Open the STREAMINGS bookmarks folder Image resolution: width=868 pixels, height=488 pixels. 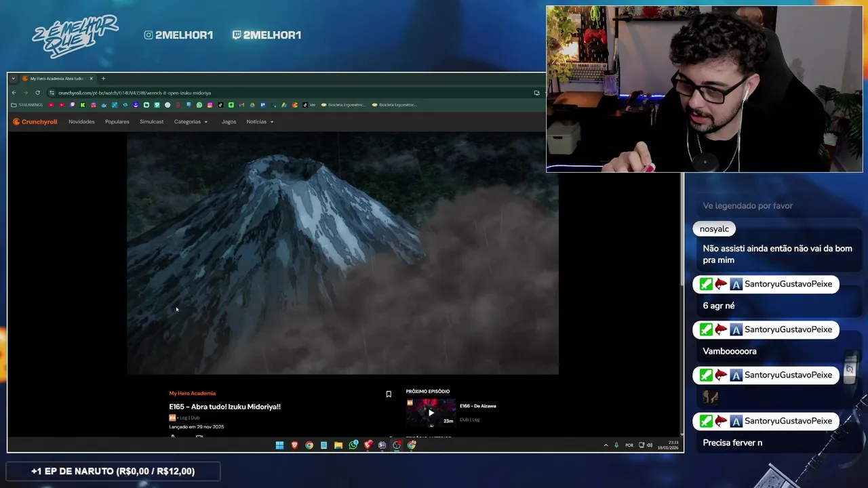click(27, 105)
